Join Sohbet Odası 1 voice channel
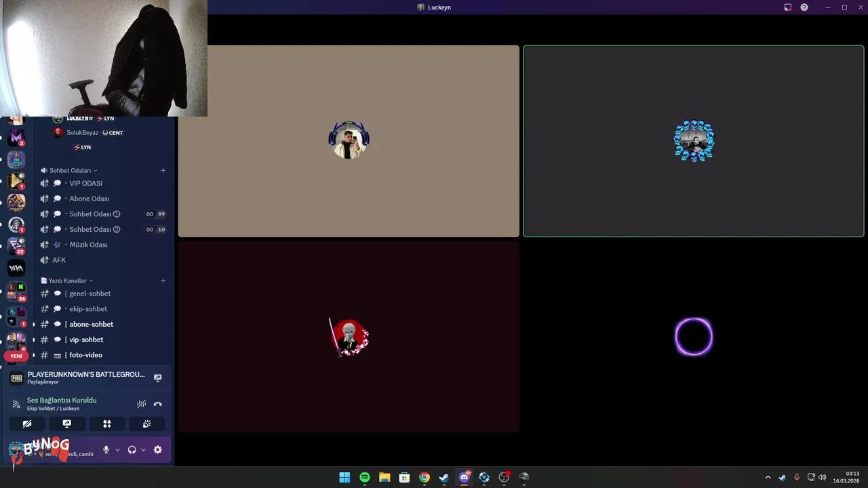The height and width of the screenshot is (488, 868). coord(102,214)
